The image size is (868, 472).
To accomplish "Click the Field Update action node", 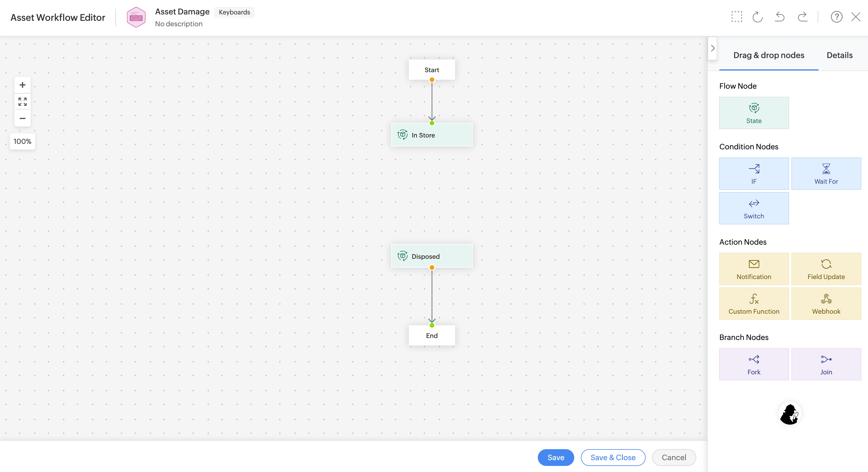I will click(x=826, y=269).
